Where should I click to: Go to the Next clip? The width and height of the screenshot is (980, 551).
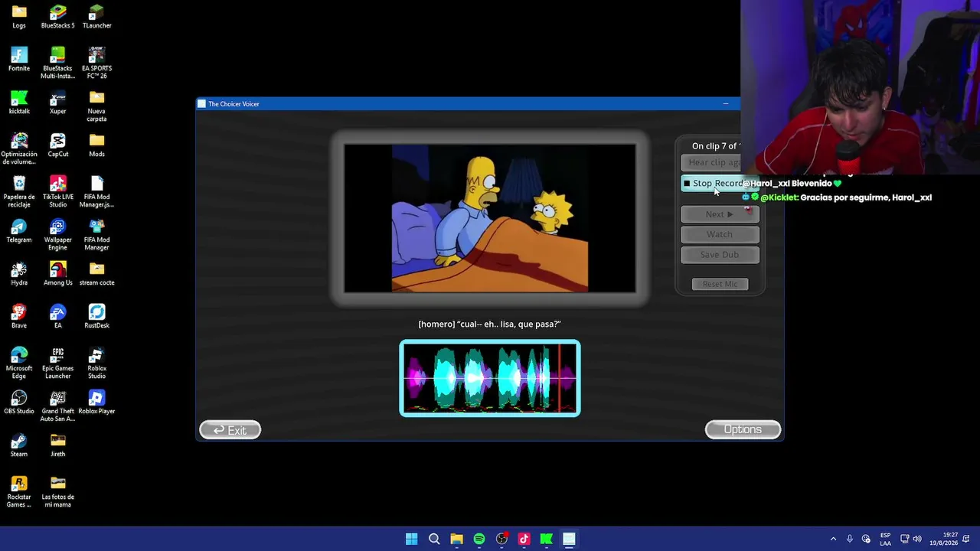720,214
